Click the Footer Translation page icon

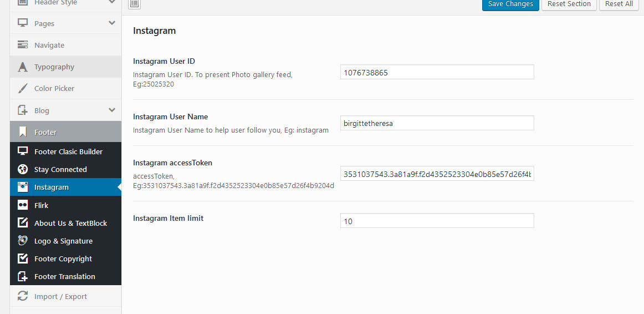[23, 276]
